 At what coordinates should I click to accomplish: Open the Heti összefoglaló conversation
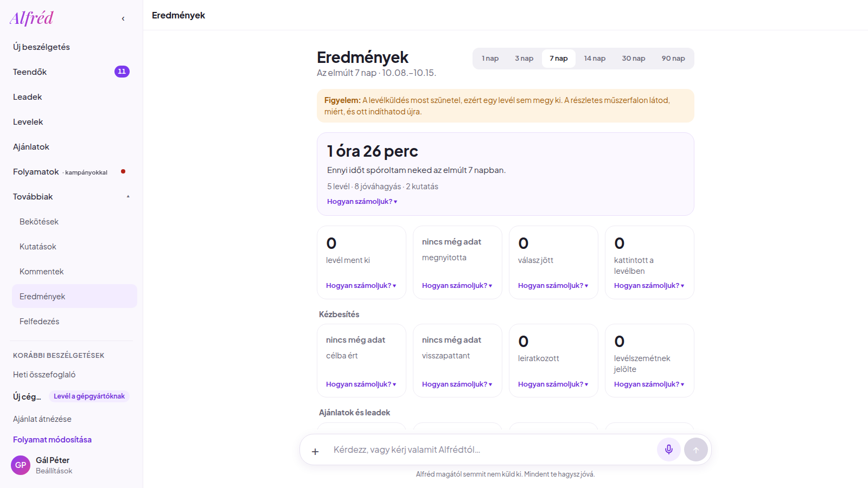(x=44, y=375)
